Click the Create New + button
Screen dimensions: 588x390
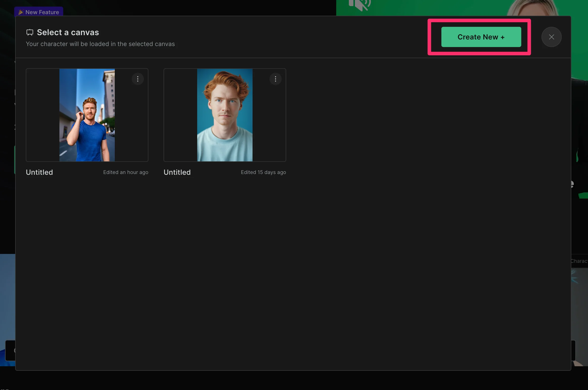(481, 37)
